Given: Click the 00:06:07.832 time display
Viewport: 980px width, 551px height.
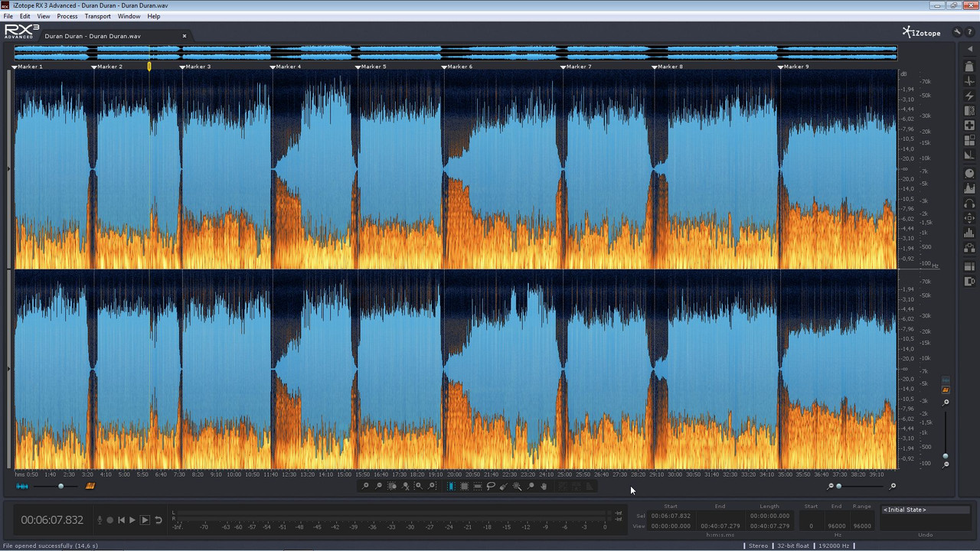Looking at the screenshot, I should (x=52, y=520).
